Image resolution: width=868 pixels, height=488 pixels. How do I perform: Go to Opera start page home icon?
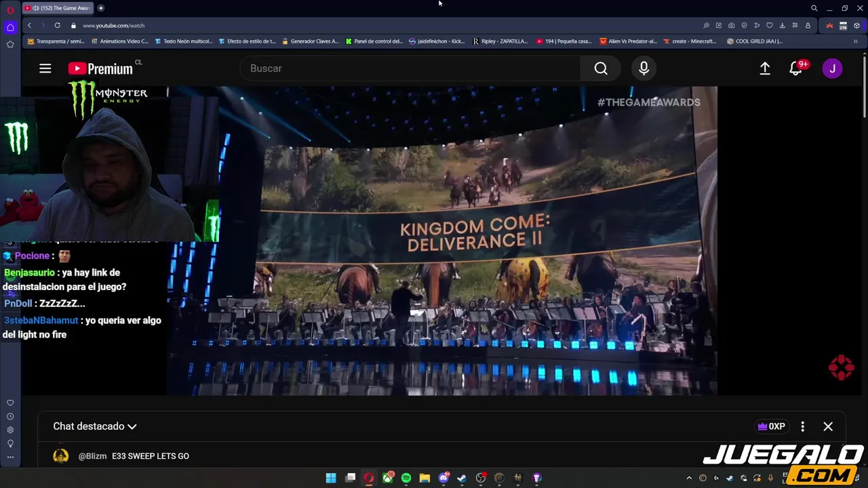[x=10, y=27]
